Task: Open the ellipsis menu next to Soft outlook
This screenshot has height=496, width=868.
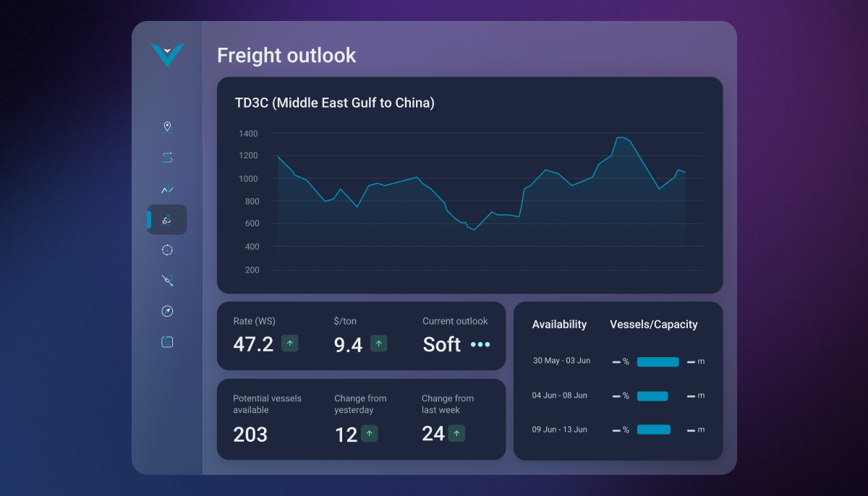Action: point(480,346)
